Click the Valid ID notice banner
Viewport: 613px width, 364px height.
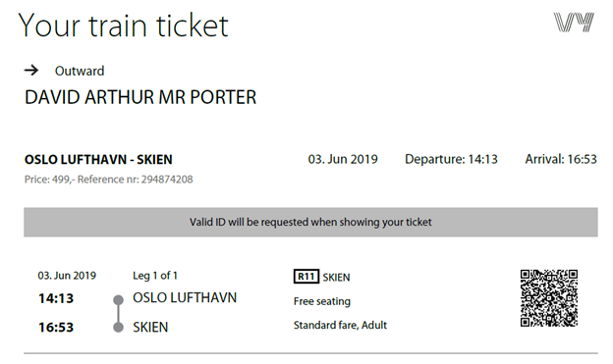[310, 223]
